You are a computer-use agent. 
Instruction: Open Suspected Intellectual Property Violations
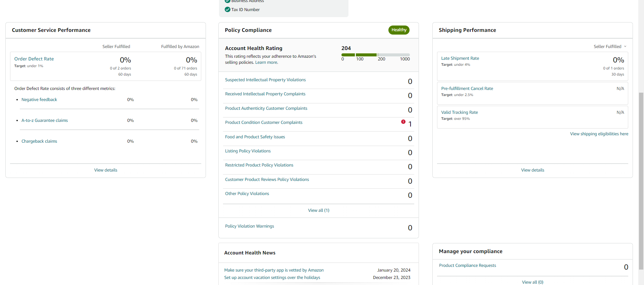click(265, 80)
